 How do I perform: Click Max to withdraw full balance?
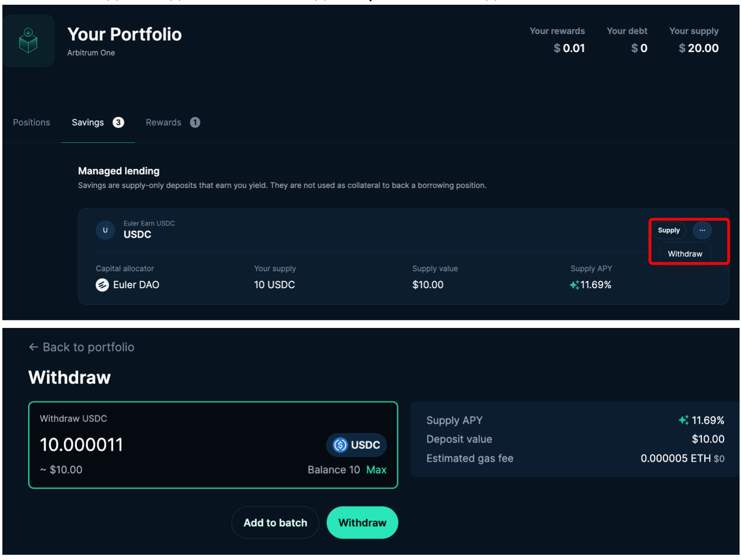376,470
